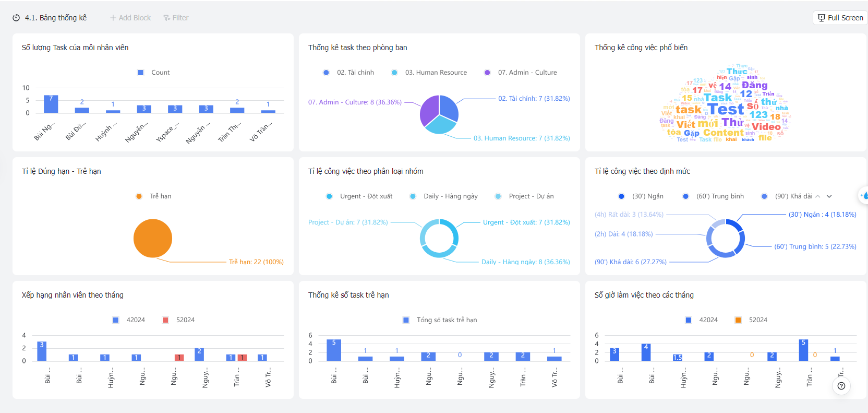Click label (2h) Dài: 4 (18.18%)
Viewport: 868px width, 413px height.
tap(623, 234)
